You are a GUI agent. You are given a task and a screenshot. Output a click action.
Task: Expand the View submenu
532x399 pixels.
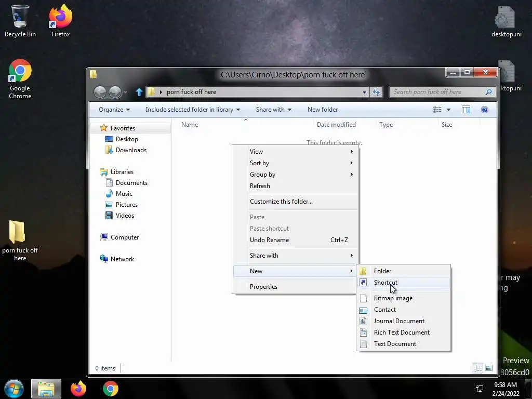(295, 152)
